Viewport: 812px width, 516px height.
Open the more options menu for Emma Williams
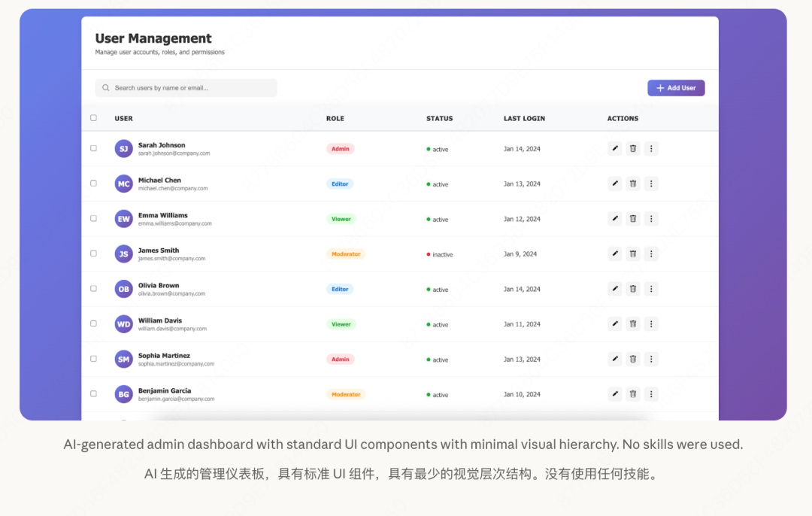pos(651,218)
